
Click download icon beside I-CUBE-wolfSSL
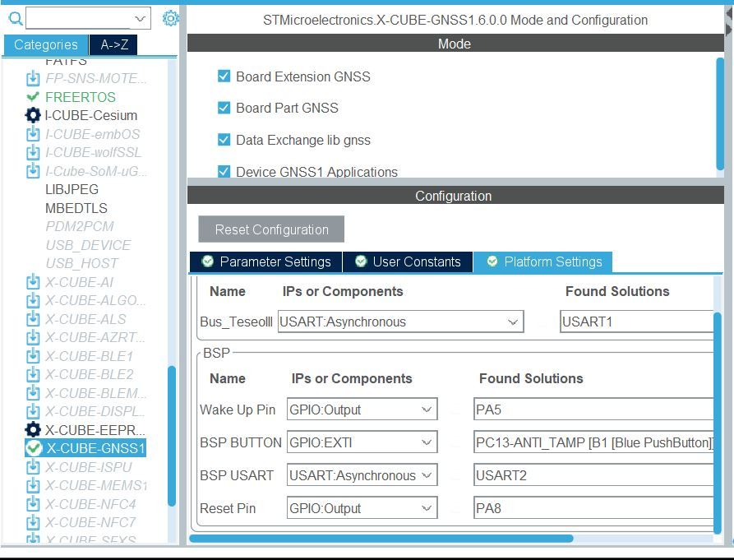click(x=33, y=153)
